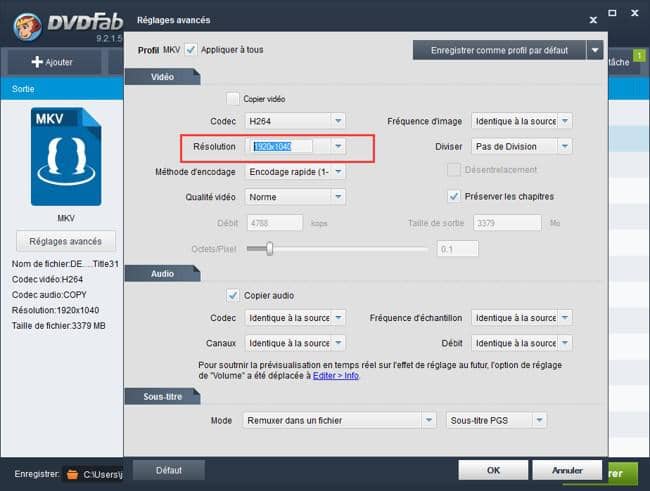
Task: Expand the arrow beside Enregistrer comme profil
Action: (x=595, y=50)
